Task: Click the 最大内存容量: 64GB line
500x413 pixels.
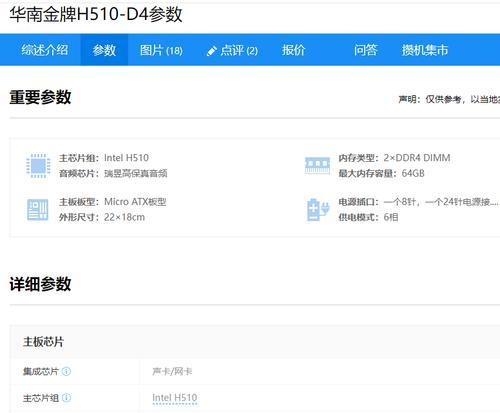Action: pos(381,173)
